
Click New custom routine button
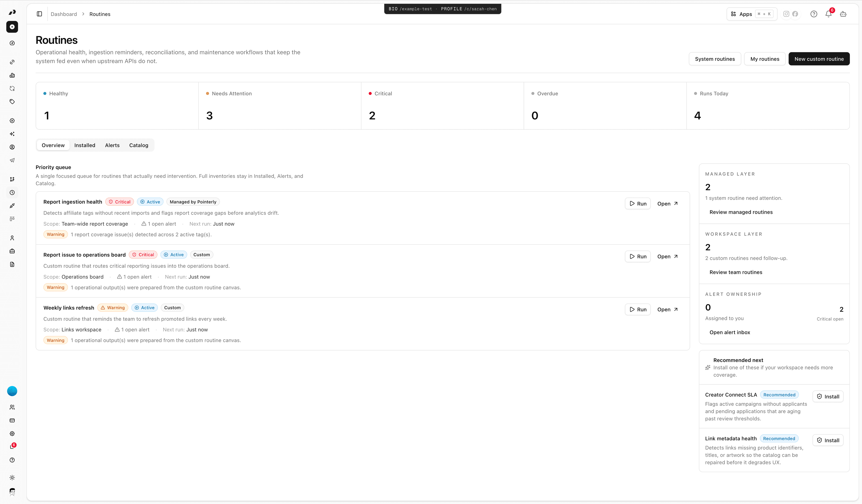tap(819, 59)
